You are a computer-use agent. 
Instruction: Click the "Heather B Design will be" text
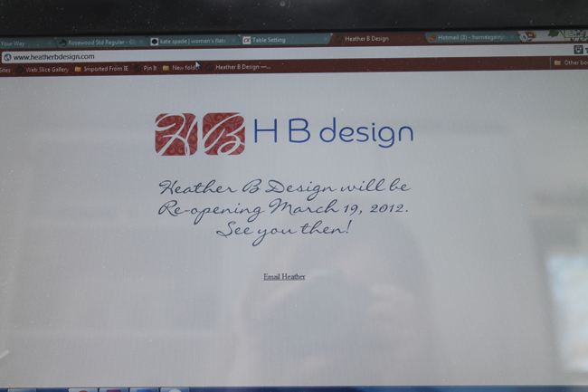pos(284,187)
